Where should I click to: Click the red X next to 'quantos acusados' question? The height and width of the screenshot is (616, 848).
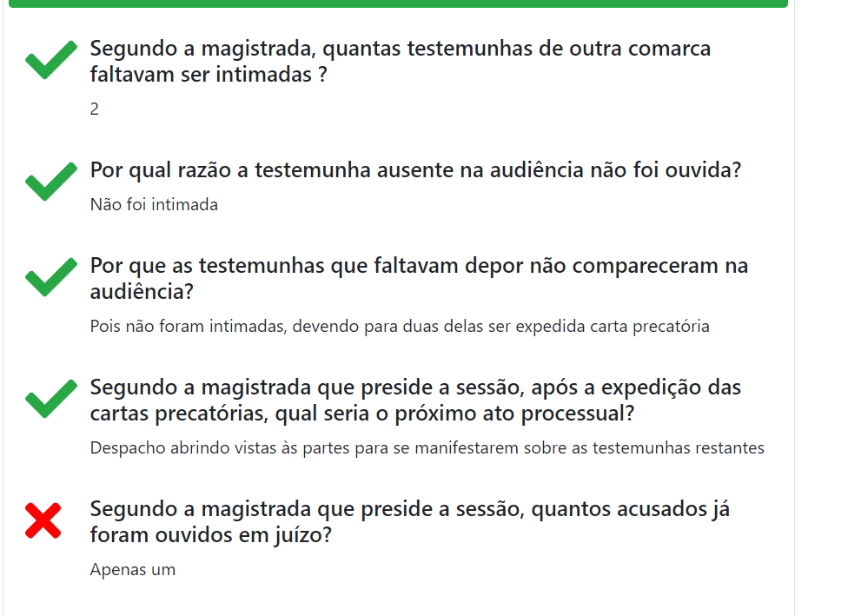click(x=44, y=520)
